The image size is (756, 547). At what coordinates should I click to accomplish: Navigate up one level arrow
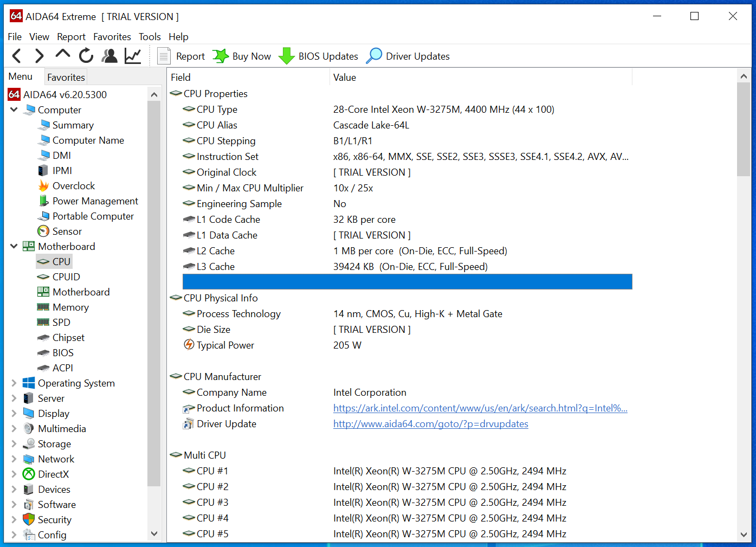(63, 54)
